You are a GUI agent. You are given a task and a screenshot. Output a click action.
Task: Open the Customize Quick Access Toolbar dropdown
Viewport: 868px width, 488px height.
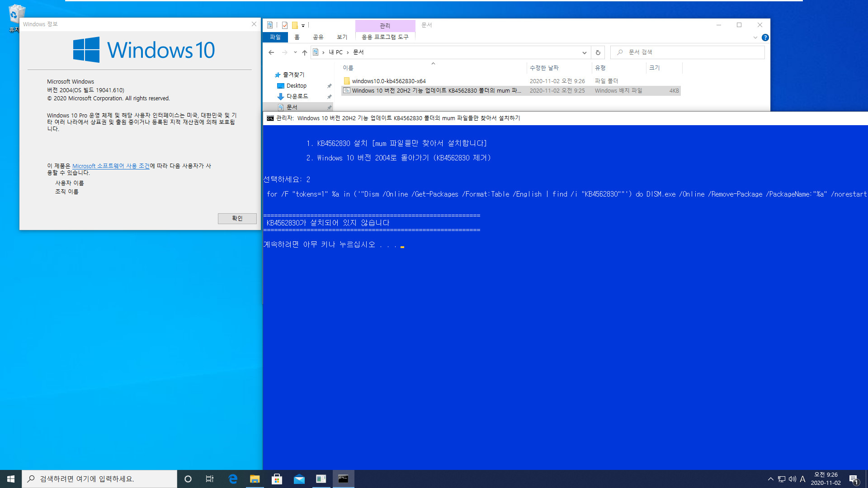[x=303, y=26]
